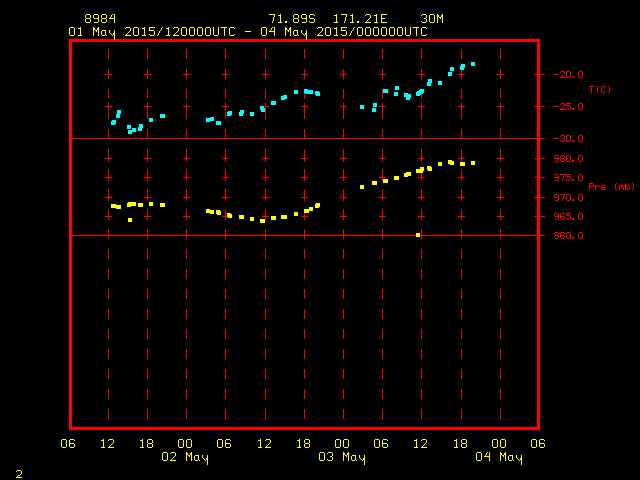Select the 960.0 pressure tick label
The height and width of the screenshot is (480, 640).
click(569, 236)
